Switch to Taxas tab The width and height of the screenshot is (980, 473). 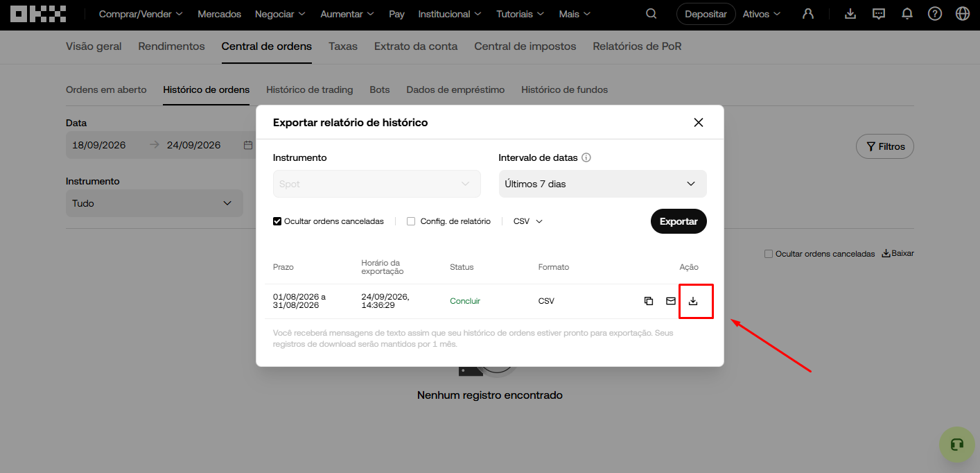pos(343,46)
